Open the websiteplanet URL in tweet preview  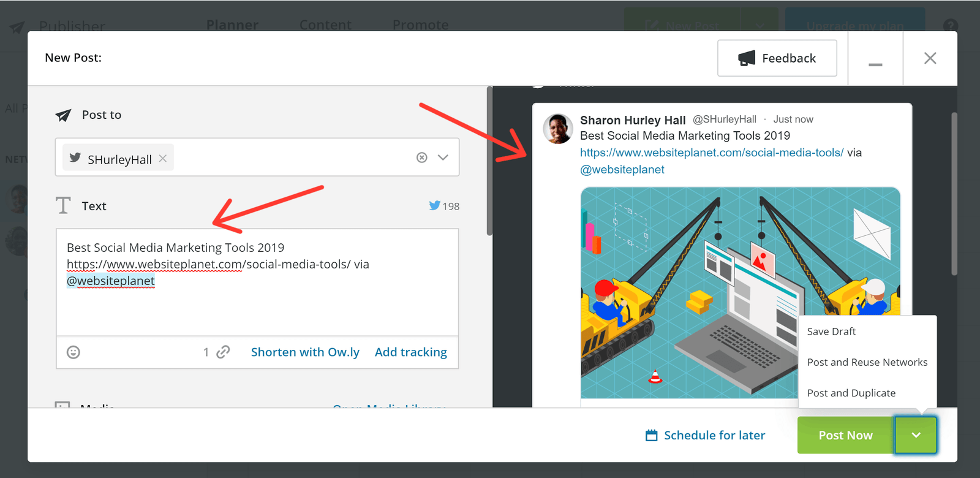[x=711, y=153]
